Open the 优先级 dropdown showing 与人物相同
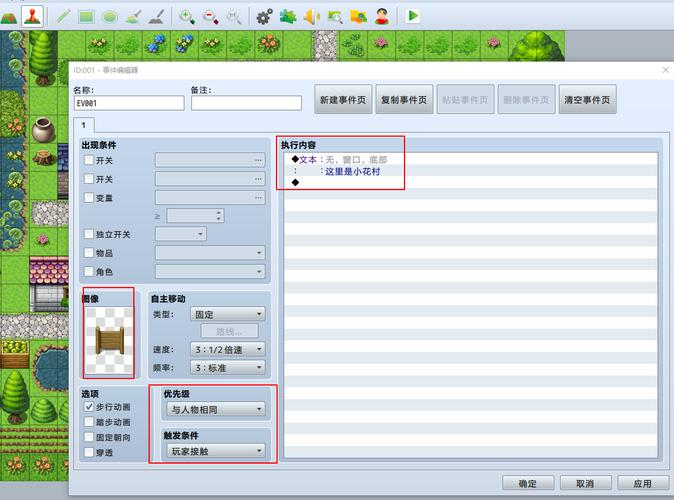 coord(216,409)
